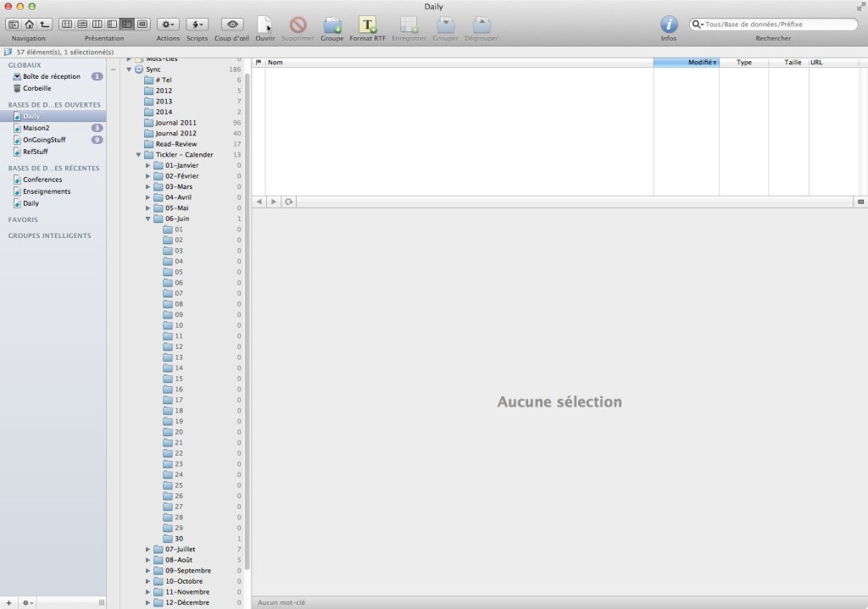Screen dimensions: 868x609
Task: Switch to the first Présentation view mode
Action: tap(66, 25)
